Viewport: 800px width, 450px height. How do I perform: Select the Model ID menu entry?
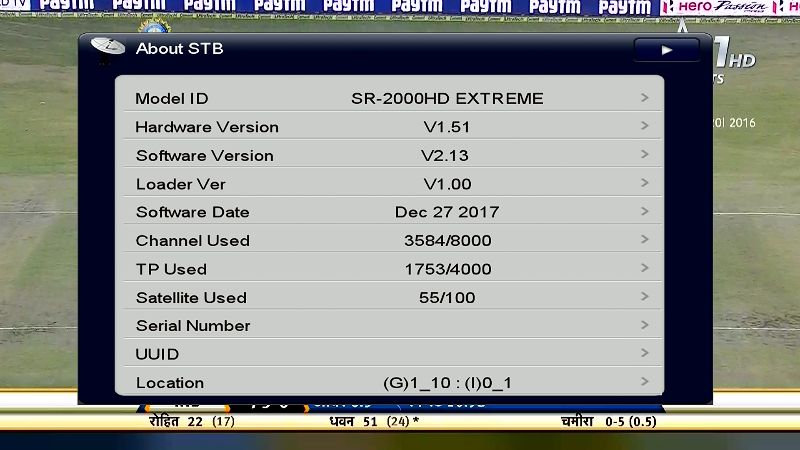(172, 99)
